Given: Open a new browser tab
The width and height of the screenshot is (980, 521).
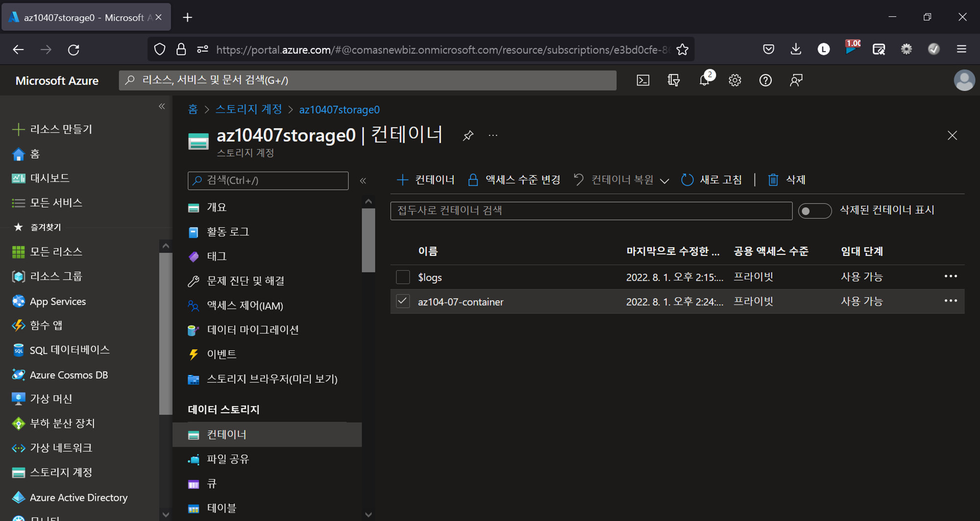Looking at the screenshot, I should coord(187,18).
